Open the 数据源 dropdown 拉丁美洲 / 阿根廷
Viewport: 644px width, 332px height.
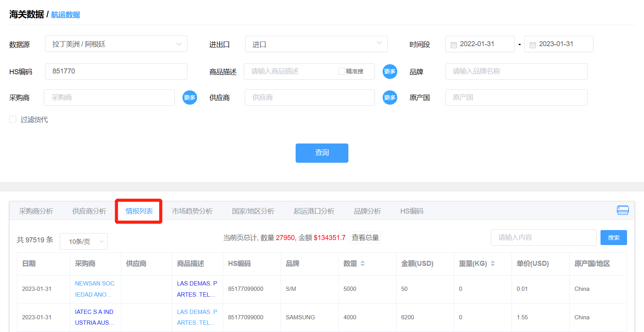click(116, 44)
